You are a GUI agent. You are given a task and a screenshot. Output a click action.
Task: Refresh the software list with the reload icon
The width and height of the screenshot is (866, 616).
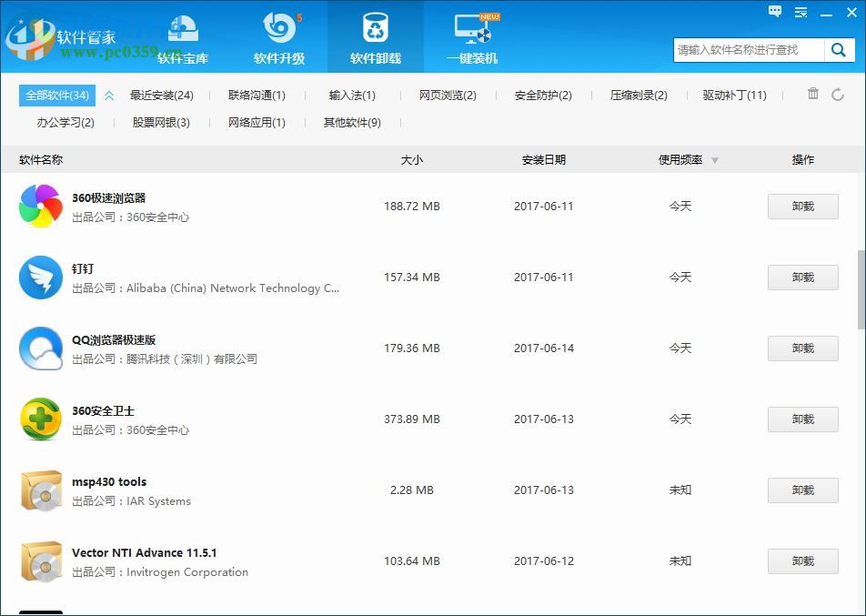tap(838, 95)
